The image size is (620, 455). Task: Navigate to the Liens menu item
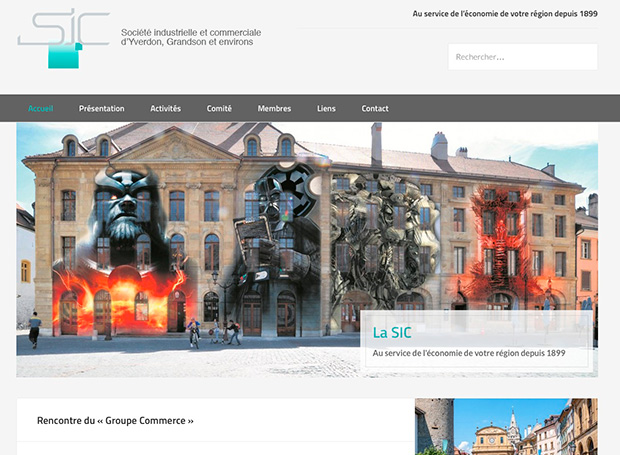[x=326, y=108]
